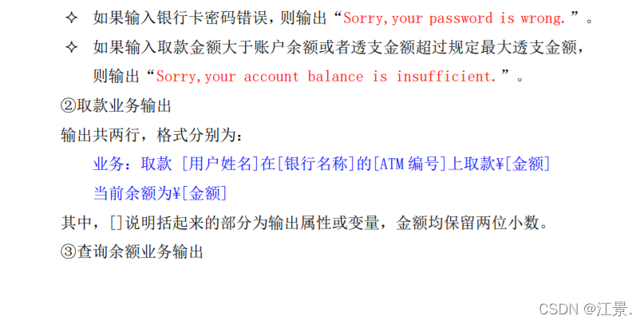Click the blue text 业务：取款

132,164
